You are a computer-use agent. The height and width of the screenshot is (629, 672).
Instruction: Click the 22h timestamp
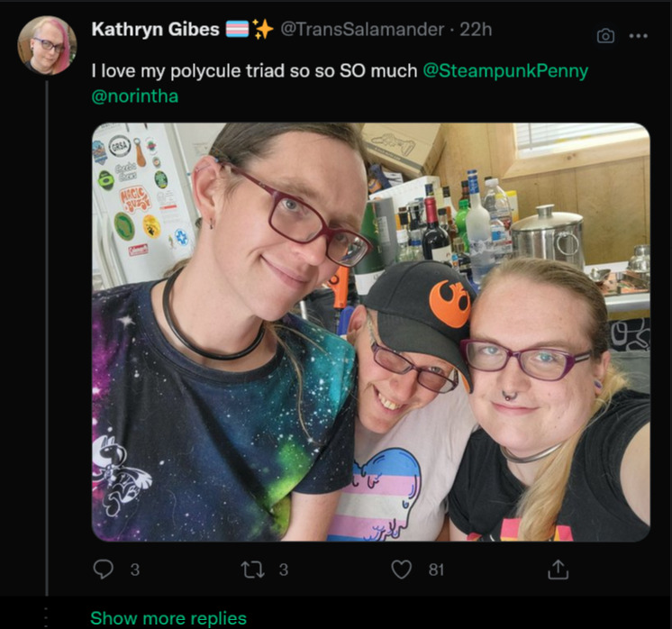[x=476, y=29]
